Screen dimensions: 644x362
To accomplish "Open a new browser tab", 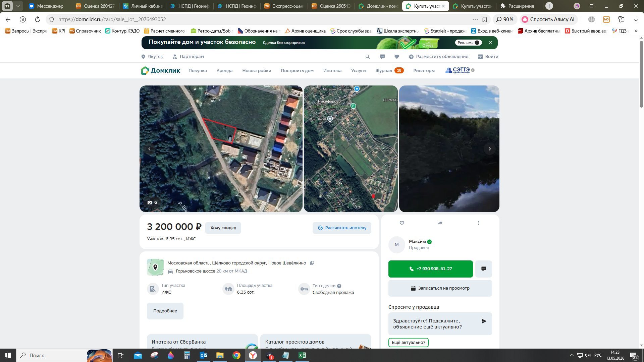I will 549,6.
